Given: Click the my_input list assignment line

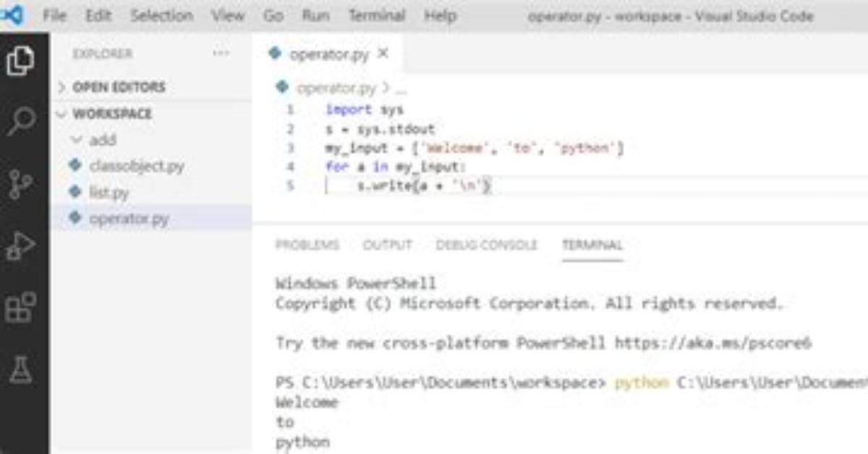Looking at the screenshot, I should coord(475,148).
